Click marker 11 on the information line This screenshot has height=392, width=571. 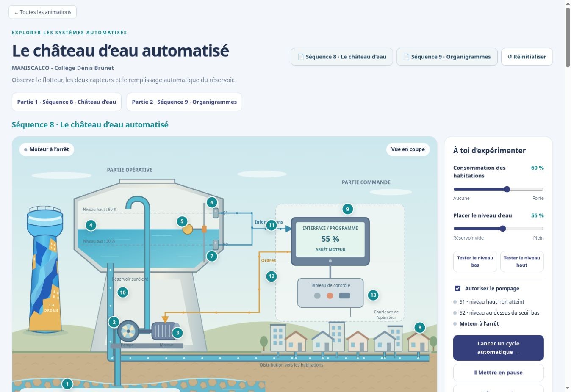[x=272, y=225]
